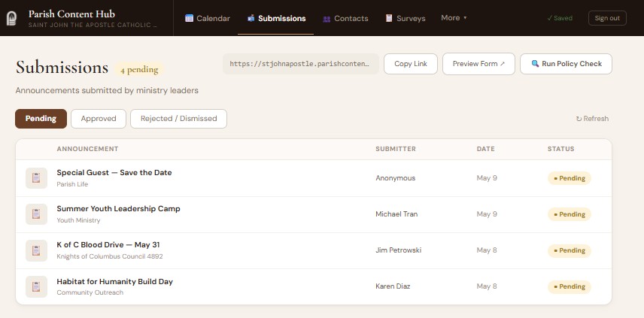Click the Calendar icon in navigation
The width and height of the screenshot is (644, 318).
(189, 18)
